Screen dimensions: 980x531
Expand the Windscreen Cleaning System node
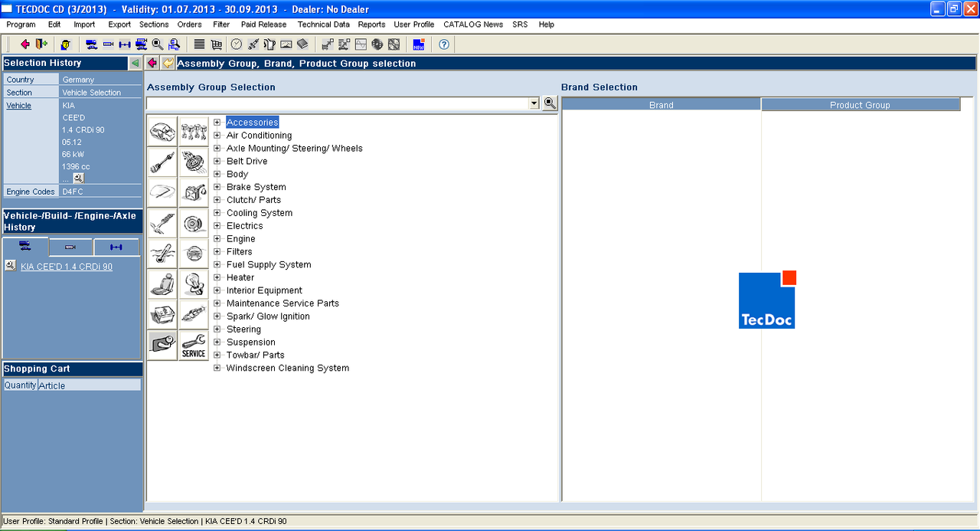click(x=217, y=368)
